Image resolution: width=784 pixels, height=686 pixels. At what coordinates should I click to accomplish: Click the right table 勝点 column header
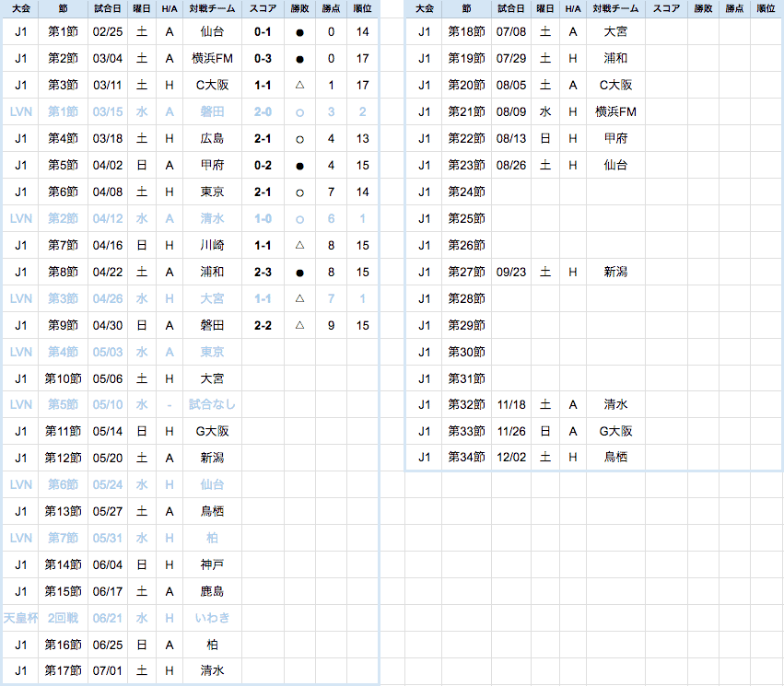coord(734,8)
